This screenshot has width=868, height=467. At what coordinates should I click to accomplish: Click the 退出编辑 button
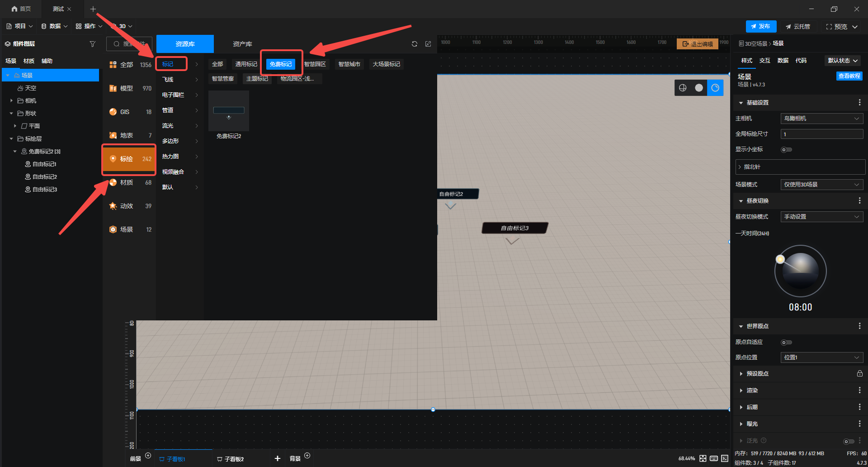coord(697,44)
